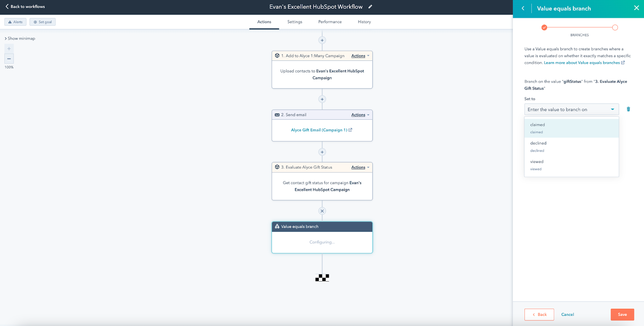
Task: Click Cancel in the panel footer
Action: pos(568,314)
